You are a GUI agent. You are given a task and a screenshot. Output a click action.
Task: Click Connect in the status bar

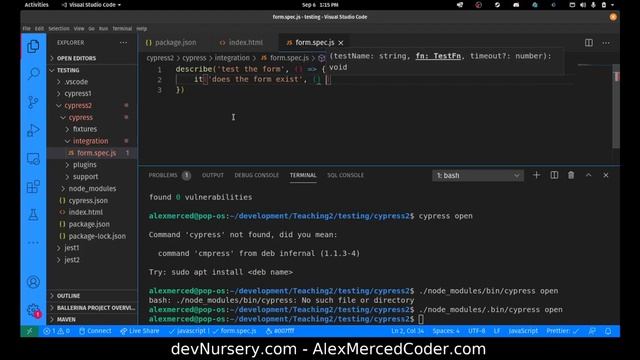(x=95, y=331)
